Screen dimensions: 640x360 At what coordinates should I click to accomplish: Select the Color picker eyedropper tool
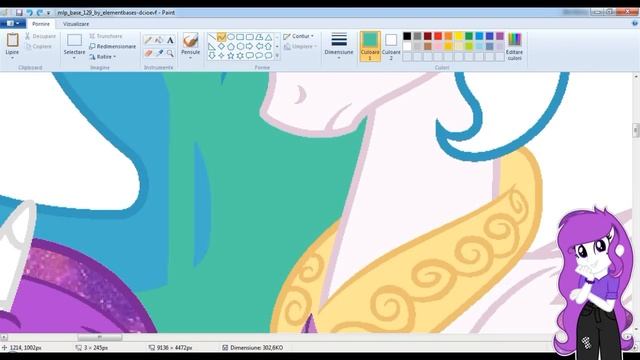pos(159,53)
